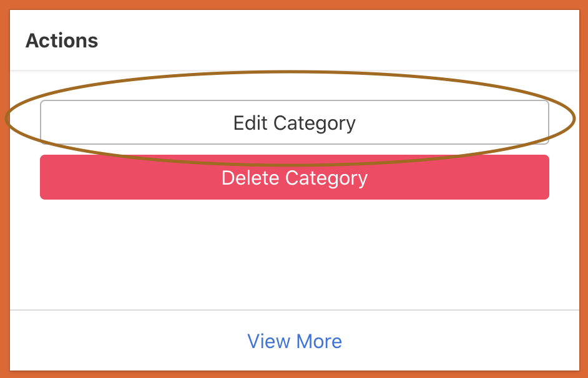Click the "Edit Category" text label
Viewport: 588px width, 378px height.
click(294, 123)
